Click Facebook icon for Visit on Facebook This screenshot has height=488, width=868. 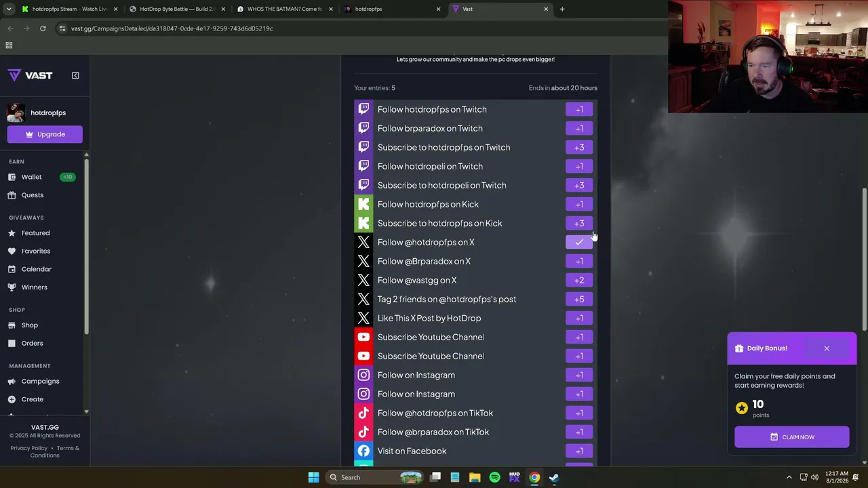(x=363, y=451)
